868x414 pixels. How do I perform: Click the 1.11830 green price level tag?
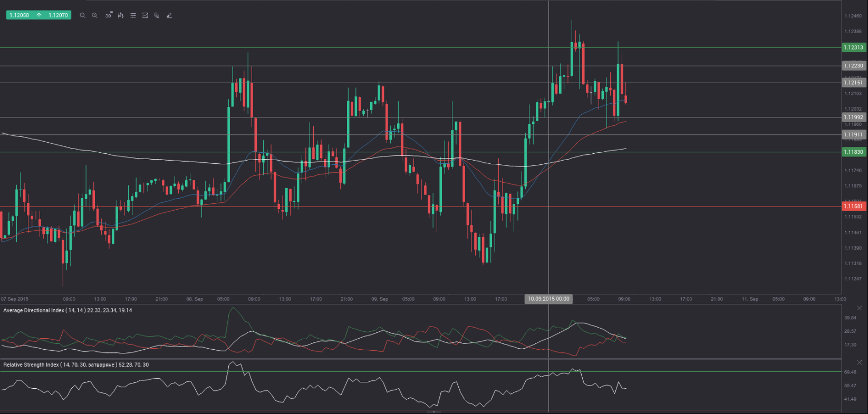[x=854, y=152]
